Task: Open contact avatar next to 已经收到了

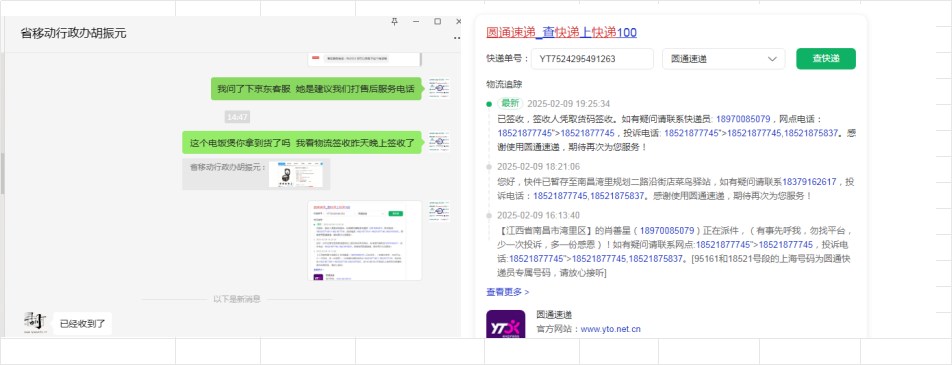Action: 35,323
